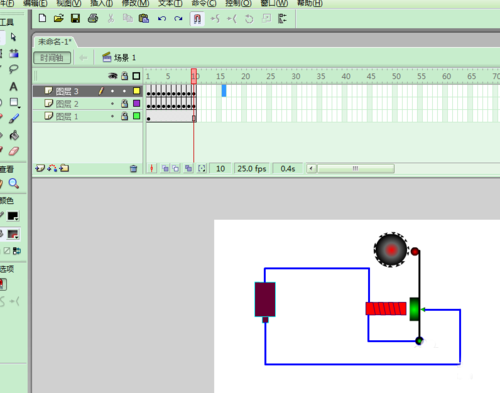Click the blue highlighted frame on 图层 3
This screenshot has height=393, width=500.
(x=224, y=91)
